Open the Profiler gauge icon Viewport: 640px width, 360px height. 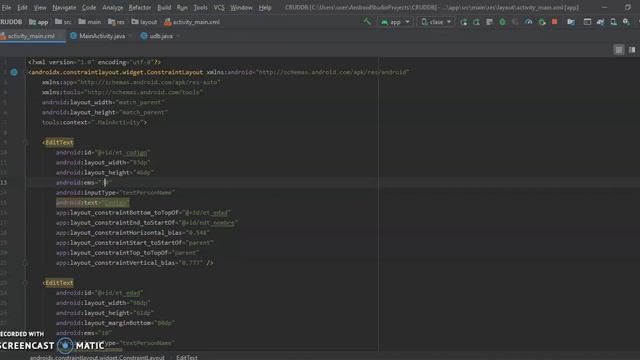pyautogui.click(x=529, y=22)
